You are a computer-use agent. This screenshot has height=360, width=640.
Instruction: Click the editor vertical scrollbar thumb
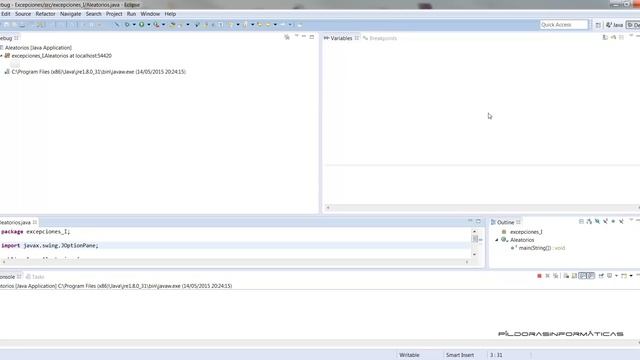(474, 239)
